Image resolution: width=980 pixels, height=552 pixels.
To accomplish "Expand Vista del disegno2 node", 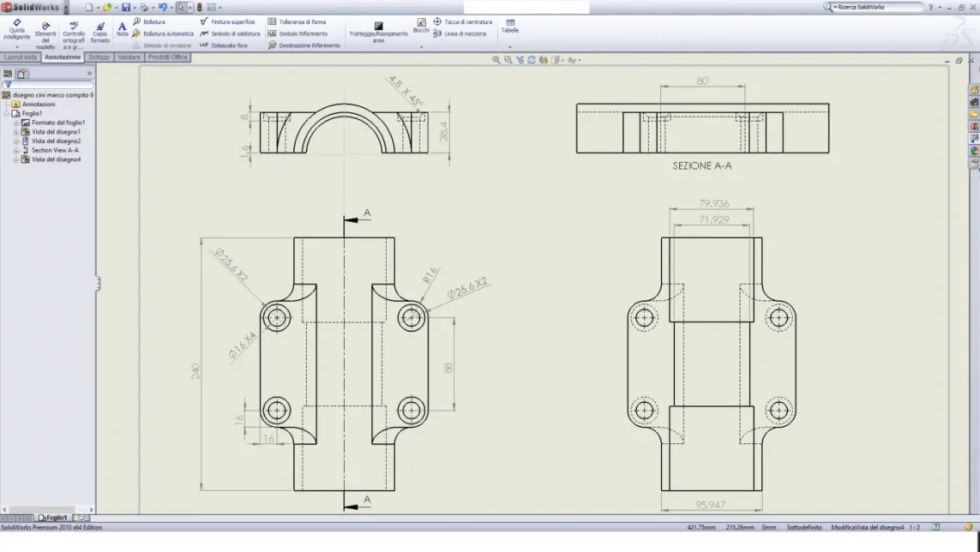I will [x=16, y=141].
